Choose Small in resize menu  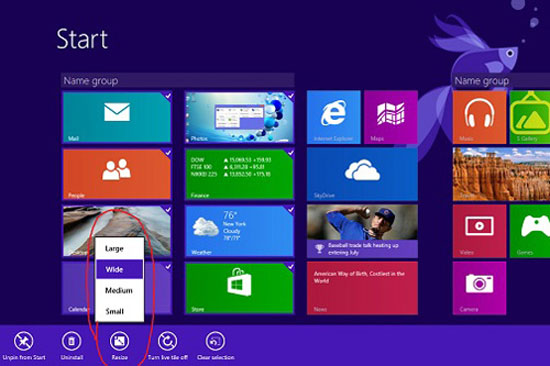pyautogui.click(x=120, y=311)
